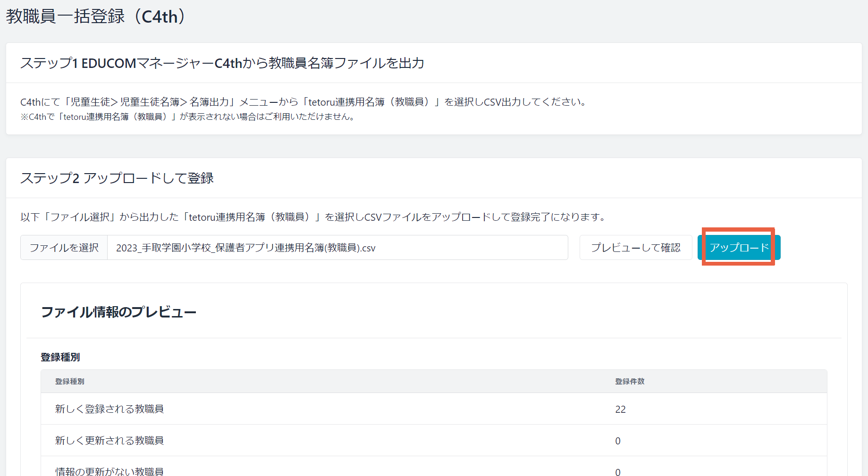Click the ファイル情報のプレビュー heading
The image size is (868, 476).
pyautogui.click(x=118, y=312)
